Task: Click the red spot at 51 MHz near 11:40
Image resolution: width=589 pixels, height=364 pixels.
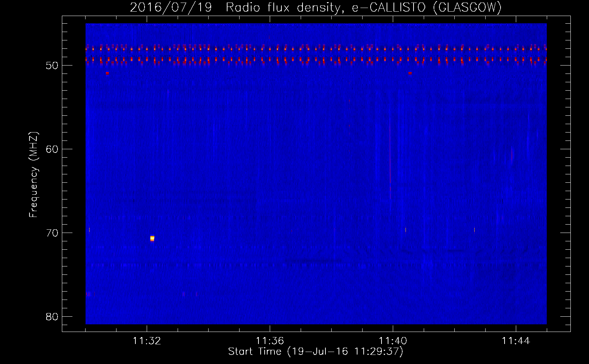Action: (x=410, y=73)
